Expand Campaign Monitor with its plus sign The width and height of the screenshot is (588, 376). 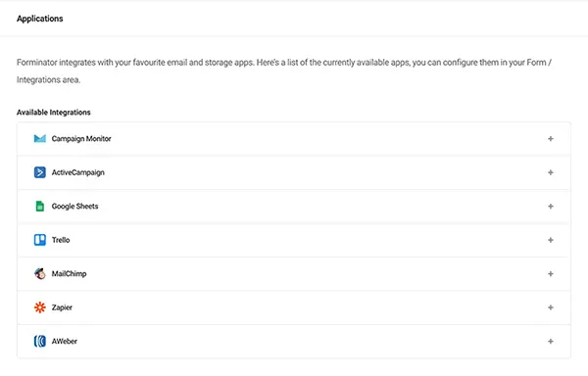(551, 139)
